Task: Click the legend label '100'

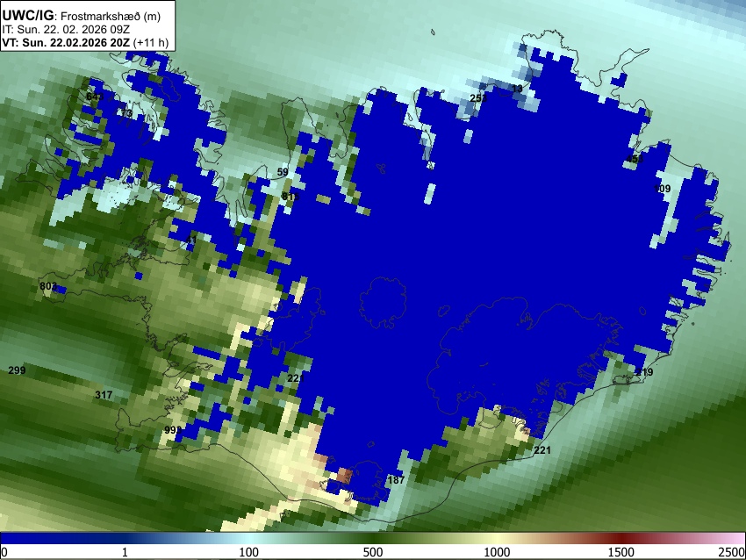Action: tap(249, 552)
